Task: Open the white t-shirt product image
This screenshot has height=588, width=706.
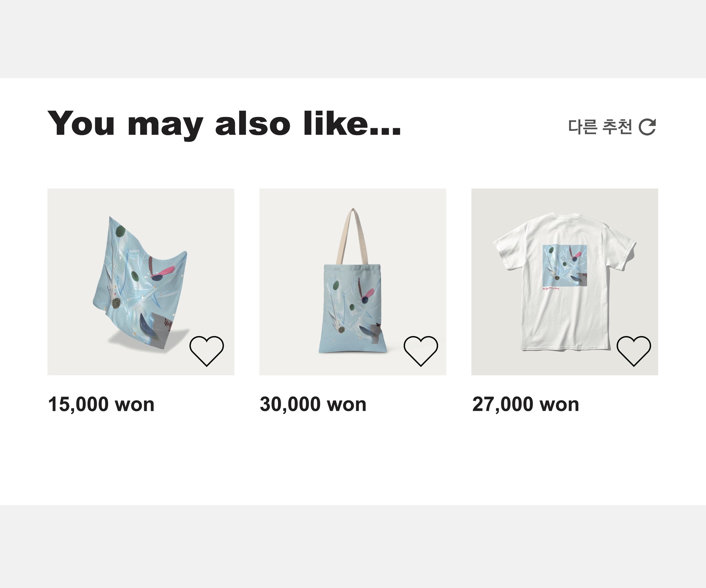Action: tap(564, 282)
